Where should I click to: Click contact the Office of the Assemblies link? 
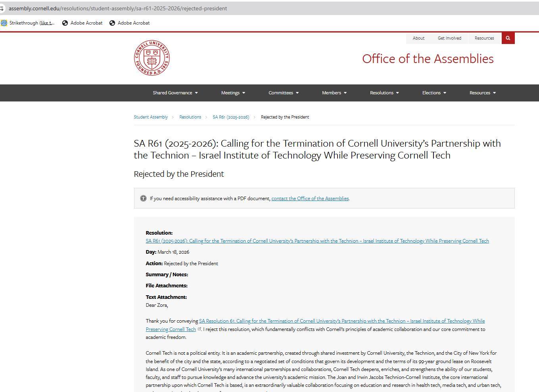310,199
